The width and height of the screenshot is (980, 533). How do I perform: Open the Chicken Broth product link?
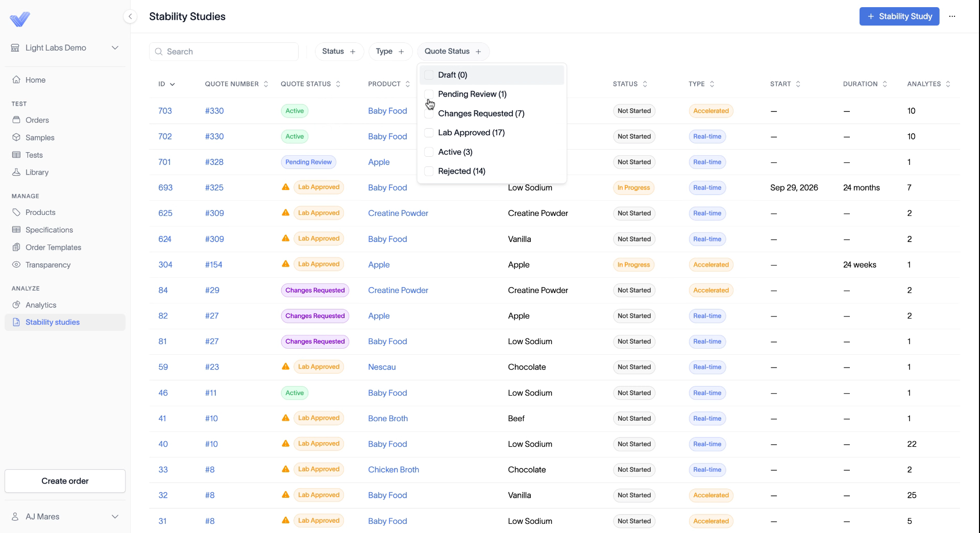(x=394, y=470)
